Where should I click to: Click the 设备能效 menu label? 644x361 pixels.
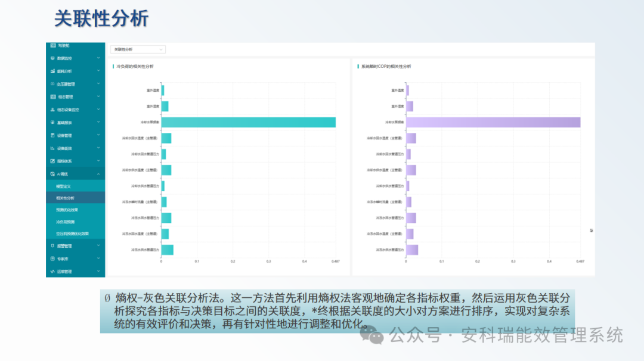pyautogui.click(x=64, y=148)
